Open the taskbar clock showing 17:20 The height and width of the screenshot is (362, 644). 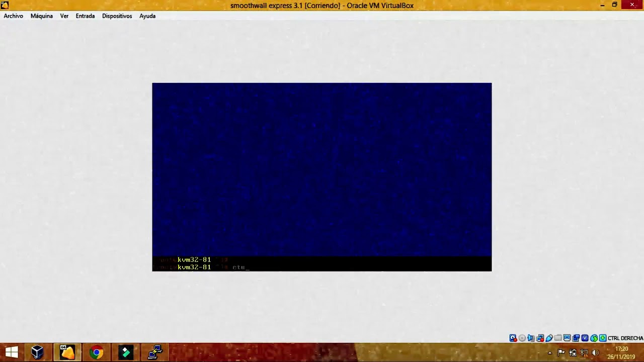621,352
